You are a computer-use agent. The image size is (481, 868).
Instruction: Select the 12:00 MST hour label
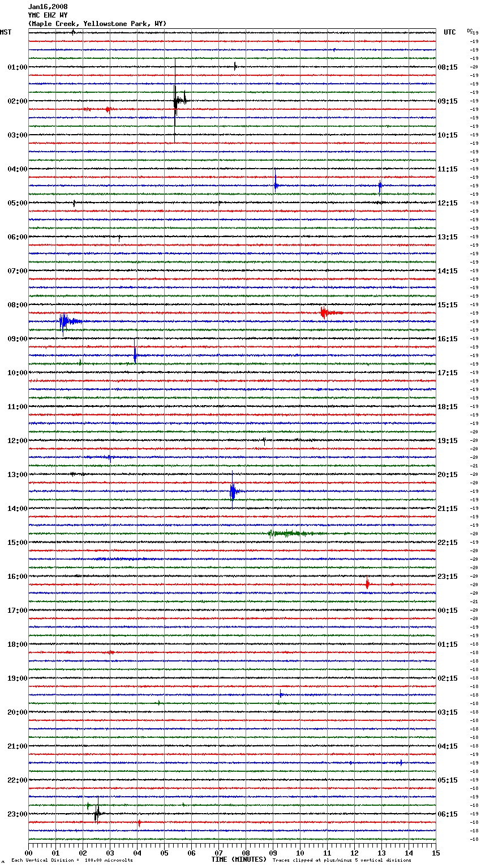pyautogui.click(x=17, y=441)
